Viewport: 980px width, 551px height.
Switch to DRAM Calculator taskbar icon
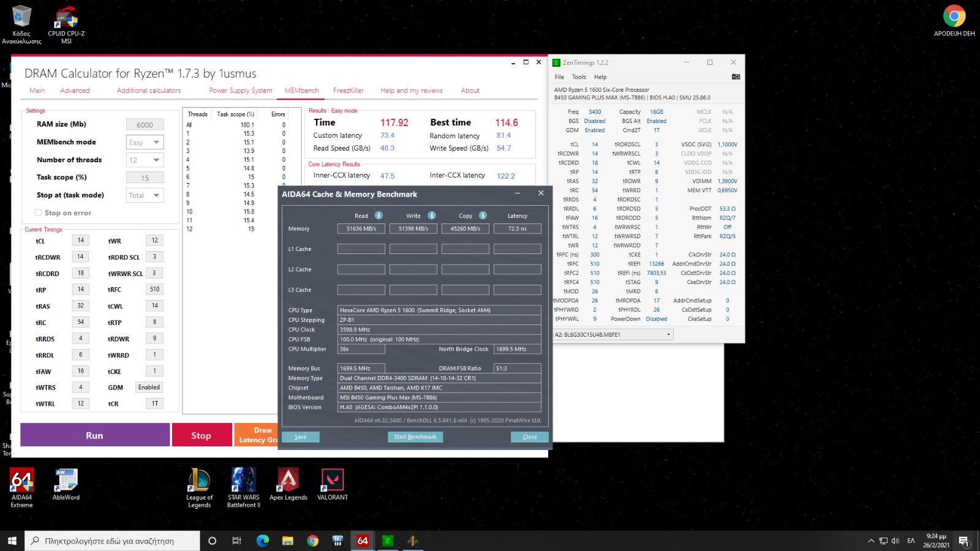point(413,541)
